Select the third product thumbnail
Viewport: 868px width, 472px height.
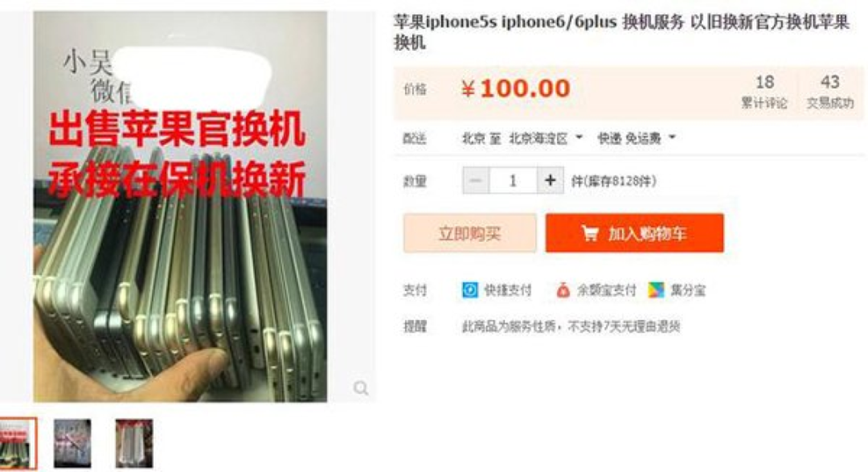134,444
